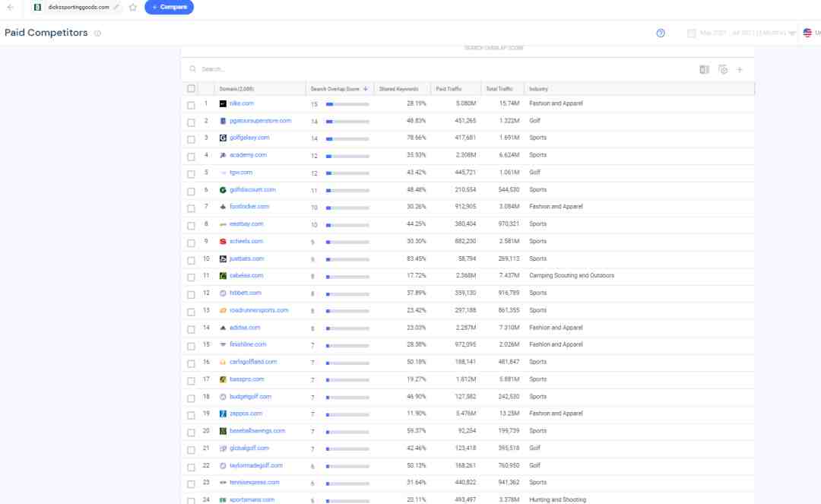Screen dimensions: 821x504
Task: Open the tennisexpress.com link
Action: [255, 483]
